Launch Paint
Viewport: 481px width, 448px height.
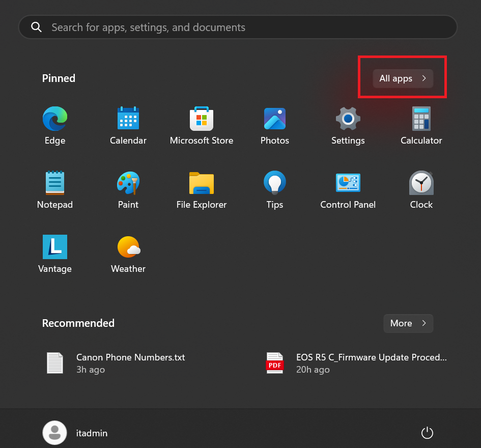128,189
